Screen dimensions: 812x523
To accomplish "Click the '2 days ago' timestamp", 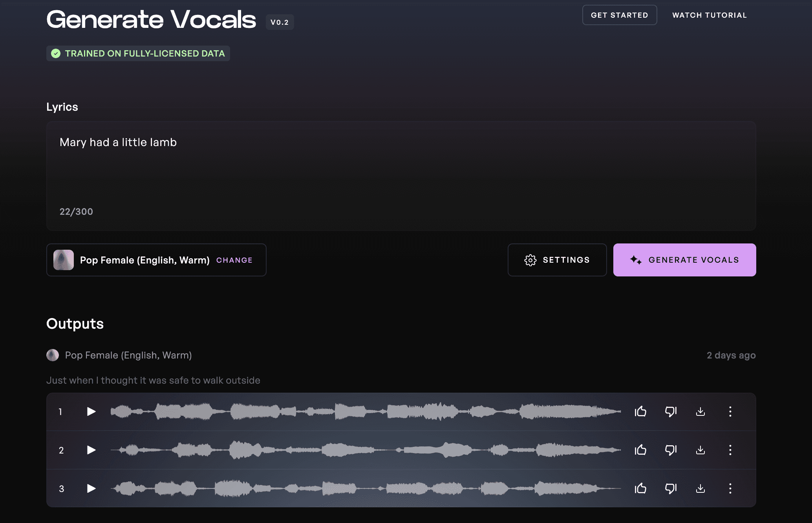I will pyautogui.click(x=731, y=355).
